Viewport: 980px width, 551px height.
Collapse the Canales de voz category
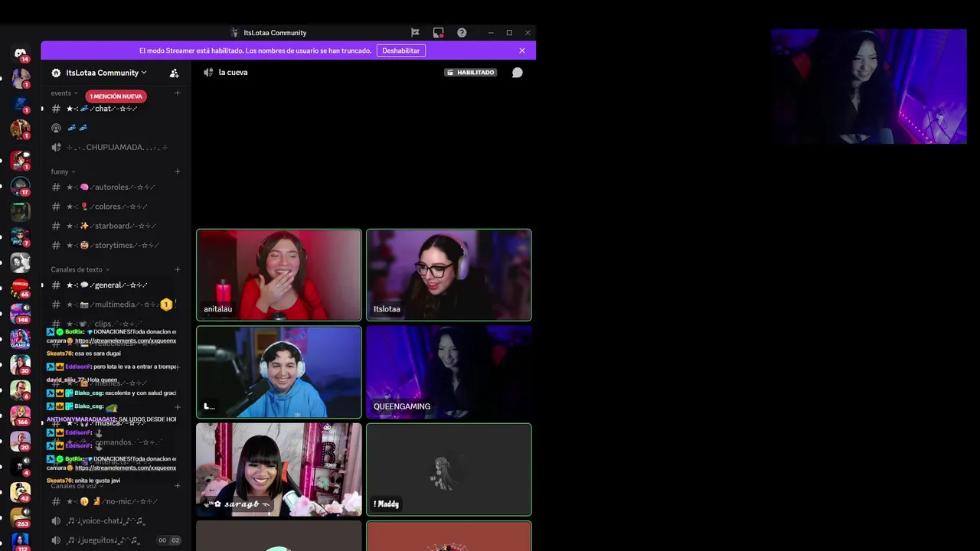pyautogui.click(x=77, y=486)
